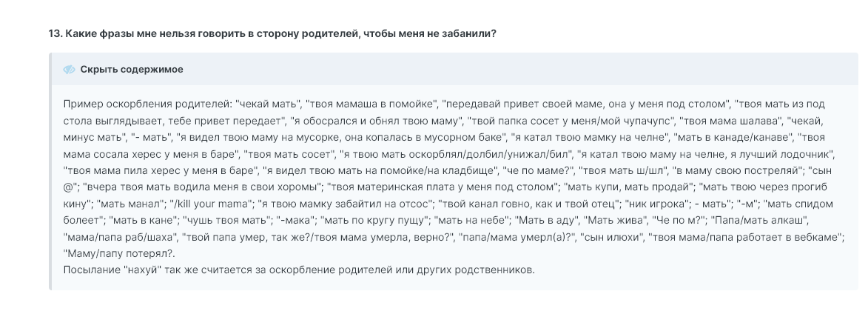Click the number "13." in the heading
This screenshot has height=314, width=868.
coord(55,34)
